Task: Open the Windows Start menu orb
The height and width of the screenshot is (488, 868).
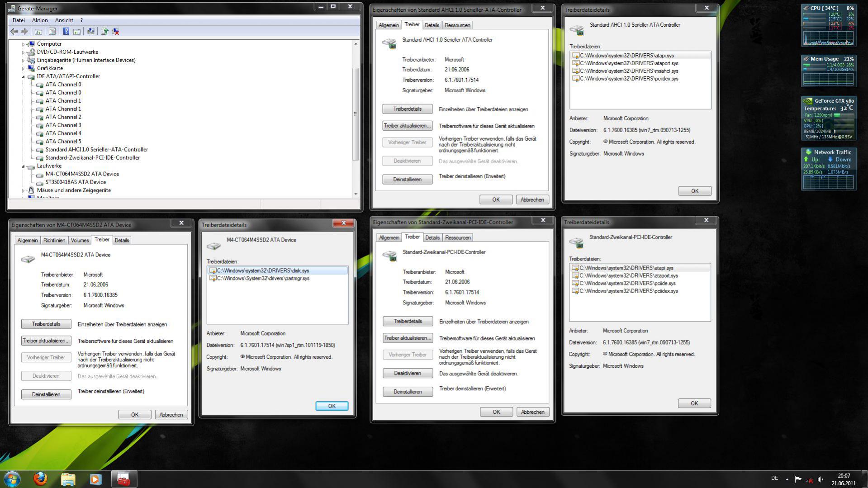Action: 12,479
